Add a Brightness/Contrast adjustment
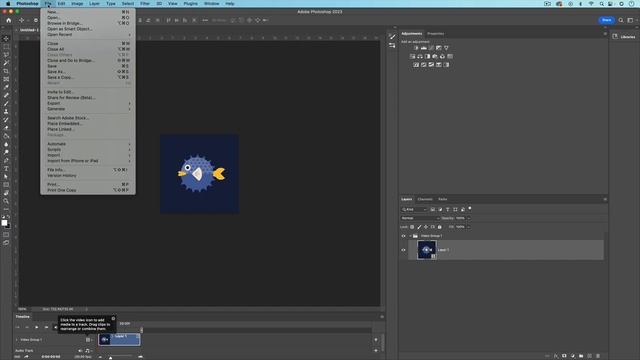 click(416, 48)
